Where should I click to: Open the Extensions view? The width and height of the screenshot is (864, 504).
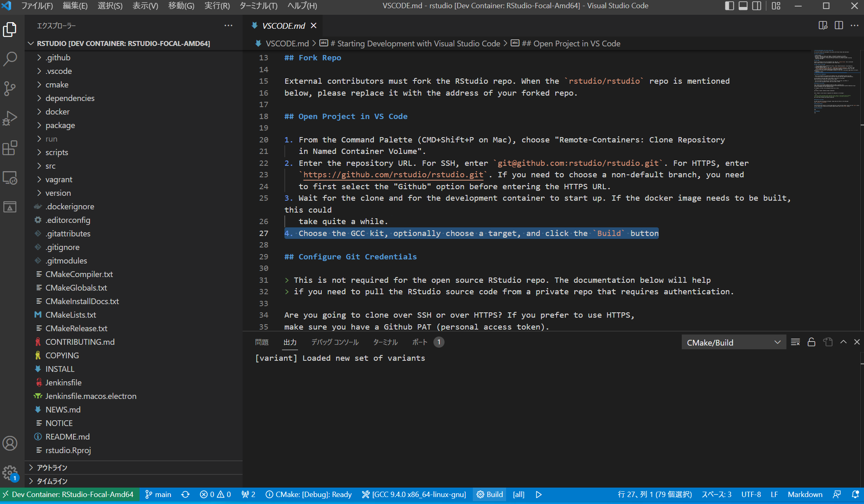(10, 148)
